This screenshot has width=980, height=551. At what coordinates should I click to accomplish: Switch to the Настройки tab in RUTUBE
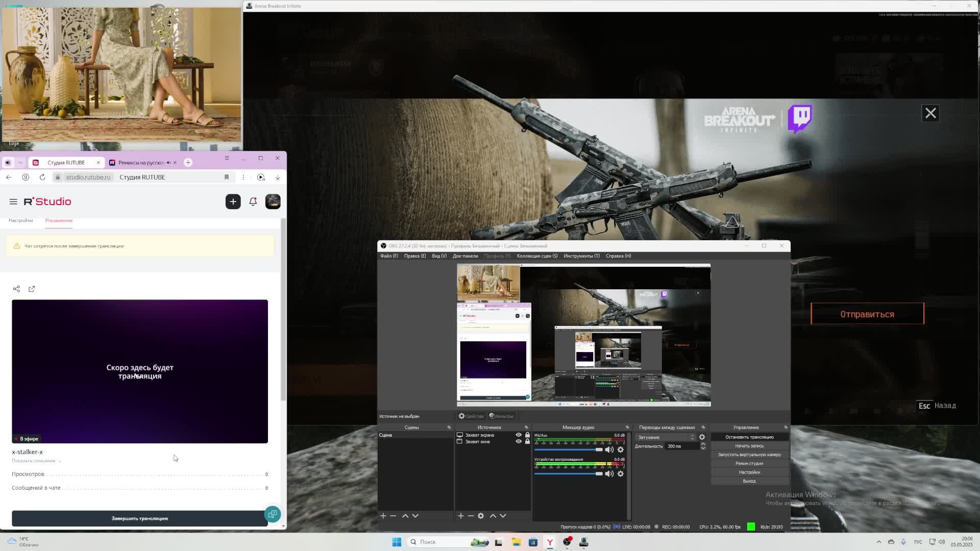point(20,220)
